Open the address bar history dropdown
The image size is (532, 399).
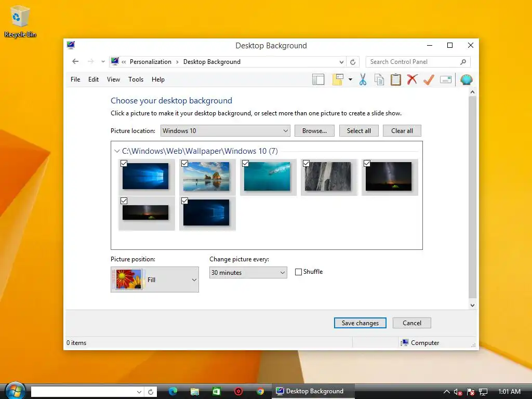(341, 62)
